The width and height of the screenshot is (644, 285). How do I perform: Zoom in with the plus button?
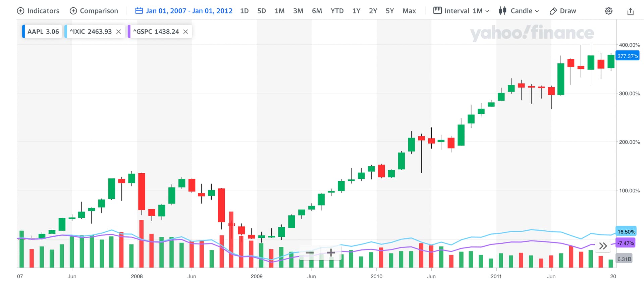pos(331,252)
